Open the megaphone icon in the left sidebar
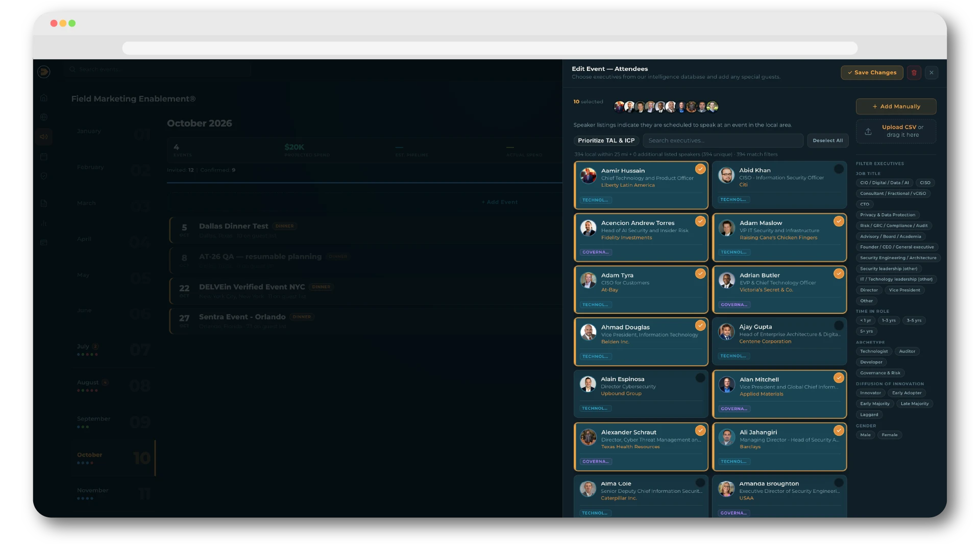 [44, 136]
